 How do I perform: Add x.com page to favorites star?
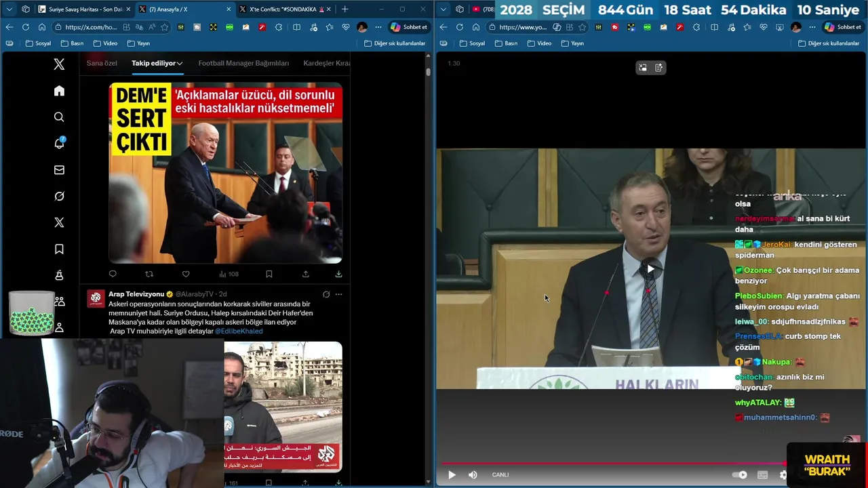tap(164, 27)
